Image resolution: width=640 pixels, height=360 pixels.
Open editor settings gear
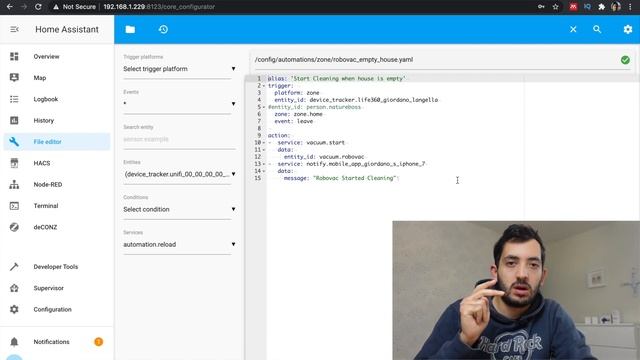click(x=628, y=29)
